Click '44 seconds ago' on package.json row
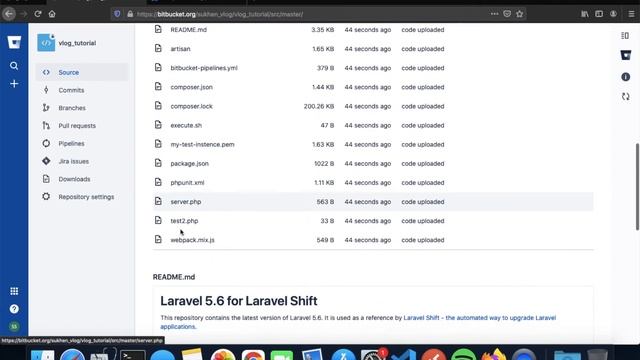The height and width of the screenshot is (360, 640). point(367,164)
